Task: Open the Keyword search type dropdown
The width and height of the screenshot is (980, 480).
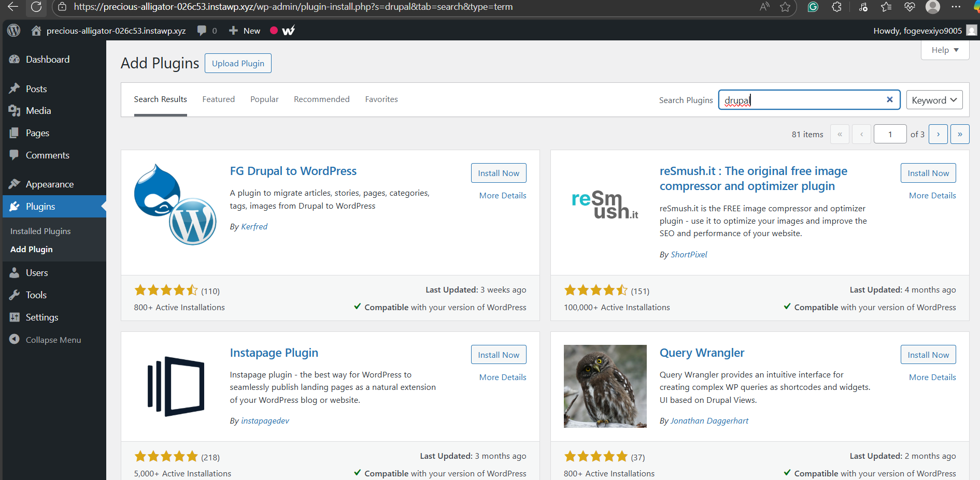Action: point(934,100)
